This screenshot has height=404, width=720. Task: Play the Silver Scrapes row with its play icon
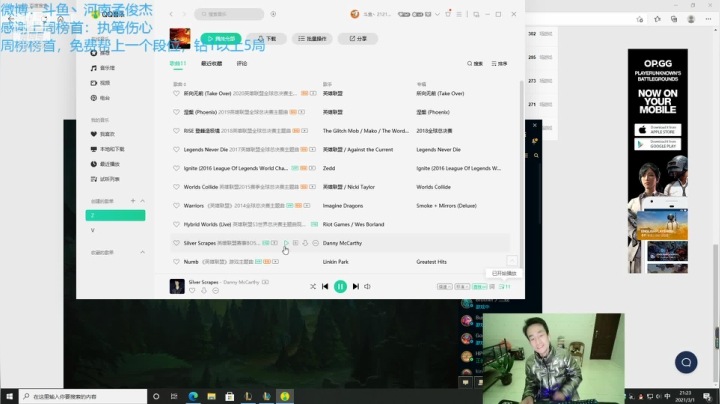click(286, 243)
